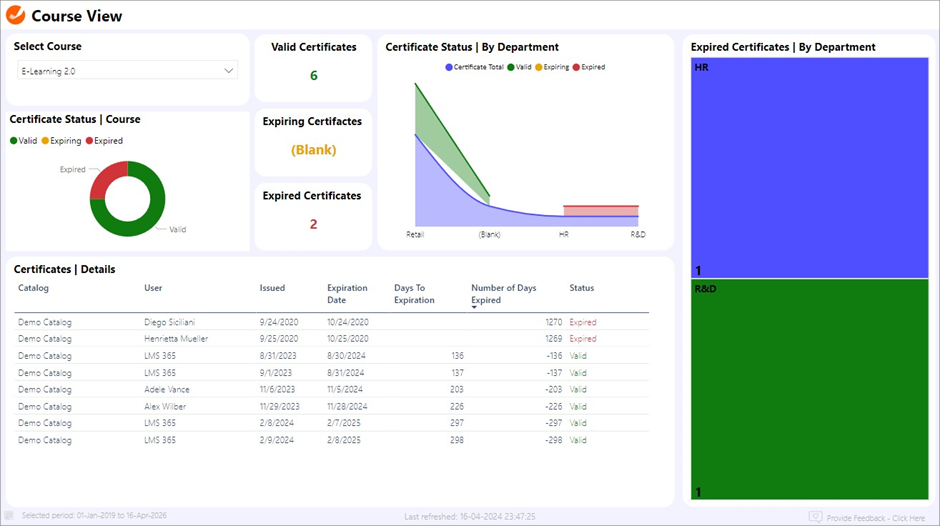Sort table by the Status column header
Image resolution: width=940 pixels, height=526 pixels.
tap(581, 288)
